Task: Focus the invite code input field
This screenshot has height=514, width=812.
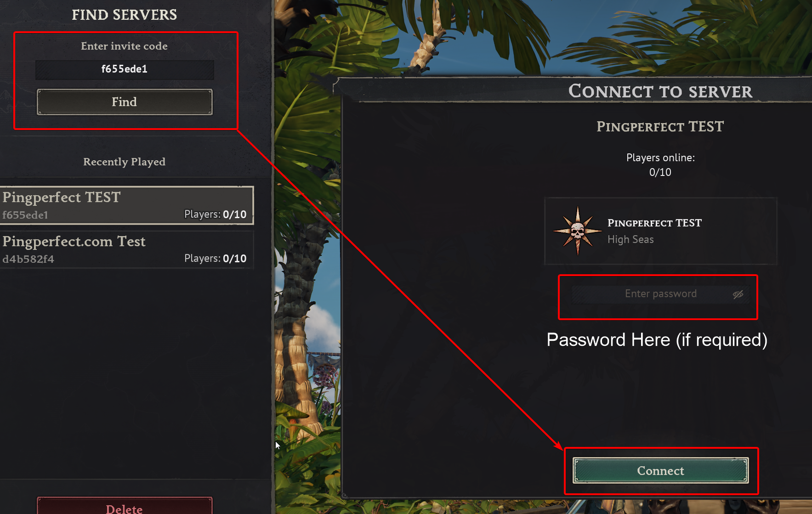Action: click(x=125, y=69)
